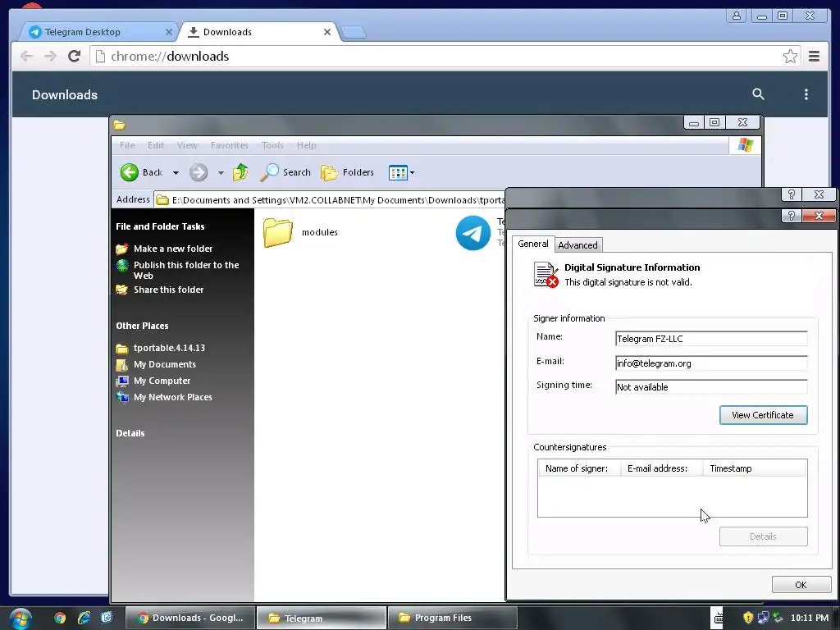Image resolution: width=840 pixels, height=630 pixels.
Task: Toggle the Folders pane button
Action: 347,172
